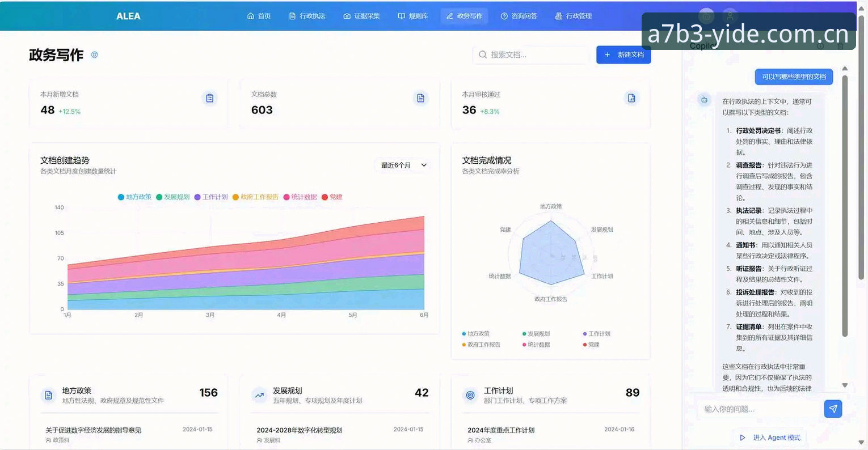868x450 pixels.
Task: Click the document icon on 文档总数 card
Action: coord(420,98)
